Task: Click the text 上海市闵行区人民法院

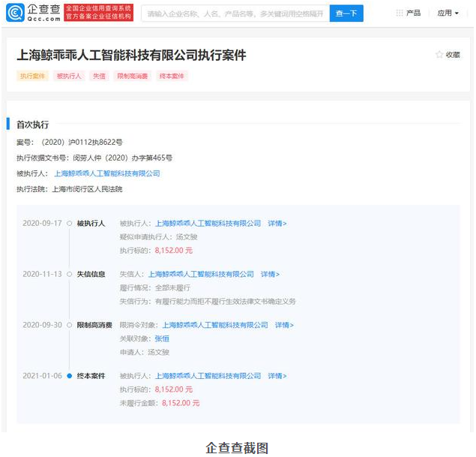Action: click(88, 189)
